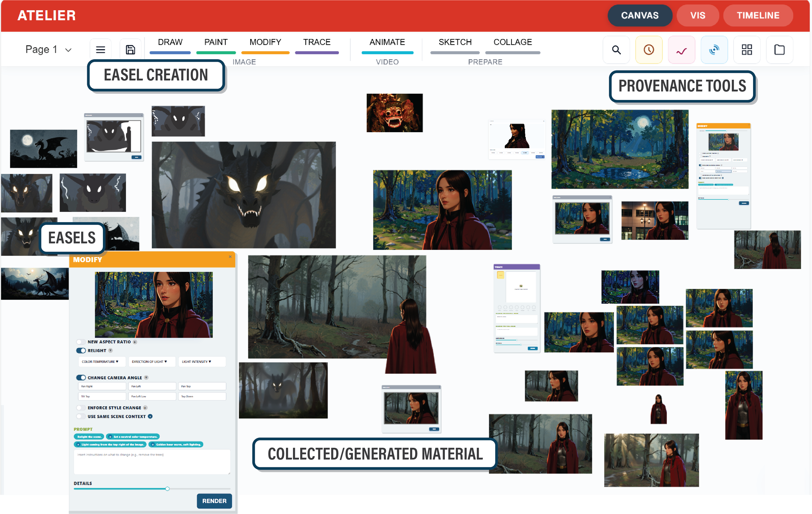Open the Direction of Light dropdown
Image resolution: width=812 pixels, height=514 pixels.
coord(152,362)
